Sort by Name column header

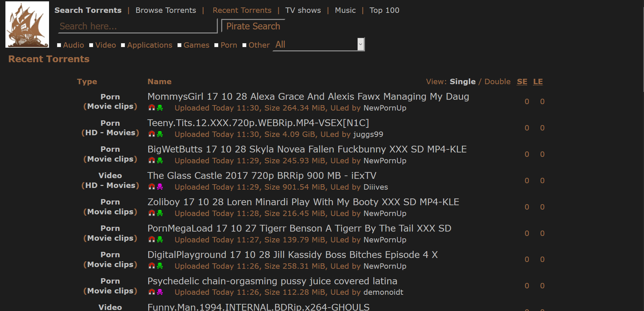coord(159,81)
